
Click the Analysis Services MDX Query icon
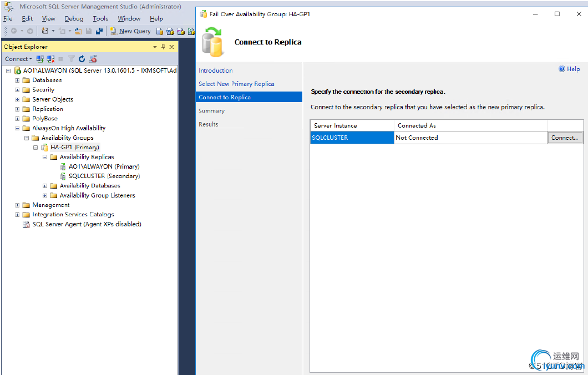pos(170,32)
